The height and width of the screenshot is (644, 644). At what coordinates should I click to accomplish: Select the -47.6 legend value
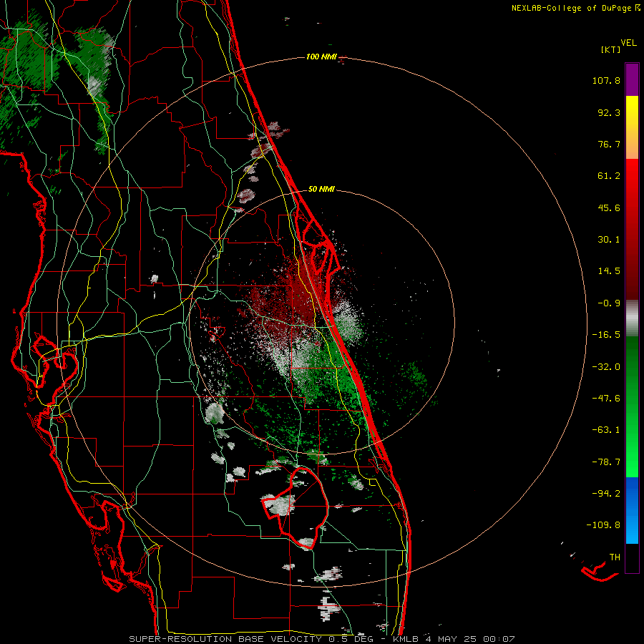coord(606,399)
